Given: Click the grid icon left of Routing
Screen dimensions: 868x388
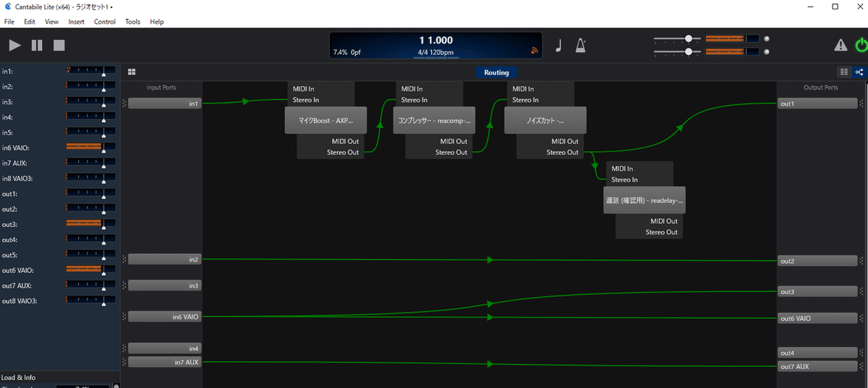Looking at the screenshot, I should point(132,72).
